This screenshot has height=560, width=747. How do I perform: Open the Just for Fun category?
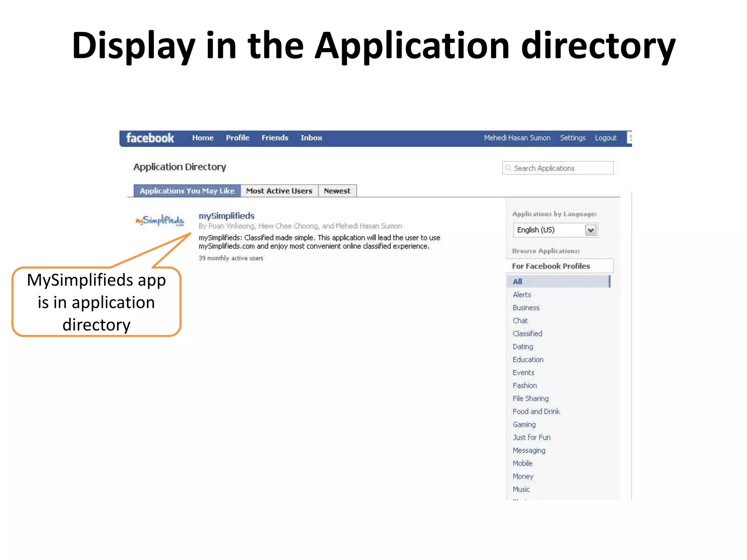(x=531, y=437)
